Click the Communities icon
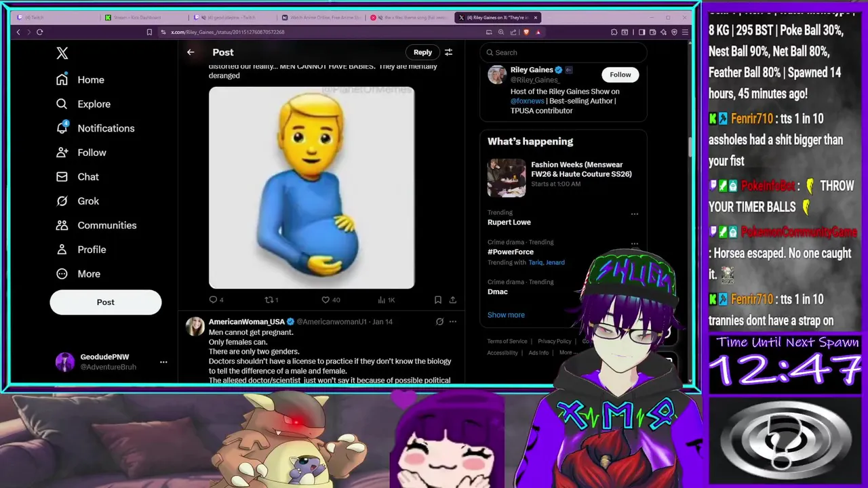The width and height of the screenshot is (868, 488). pos(62,225)
